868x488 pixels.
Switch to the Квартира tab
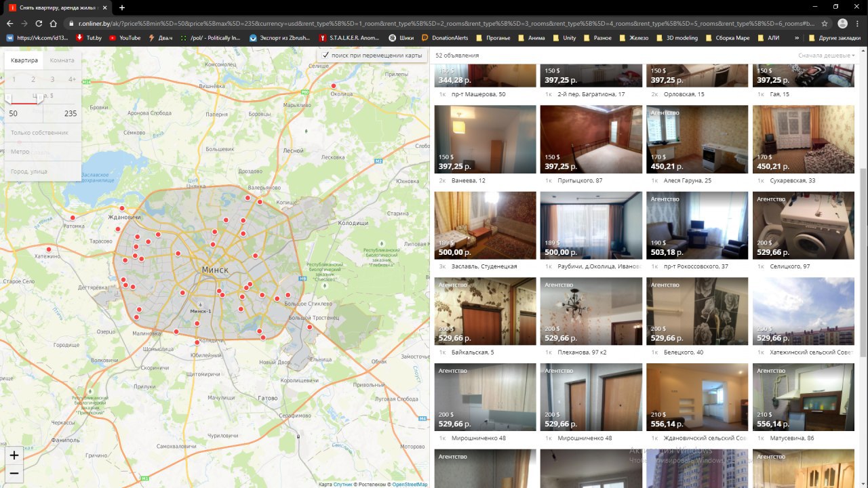tap(24, 60)
